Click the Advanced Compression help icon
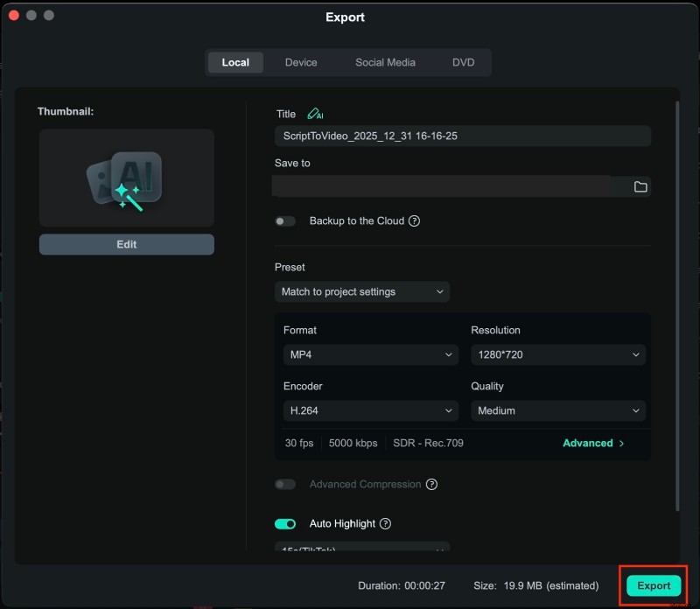Viewport: 700px width, 609px height. pos(430,484)
